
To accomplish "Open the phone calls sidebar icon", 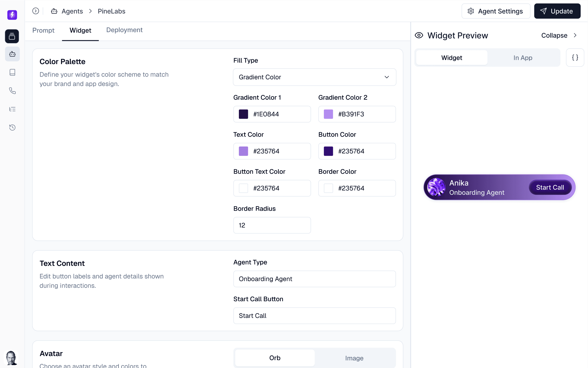I will 12,91.
